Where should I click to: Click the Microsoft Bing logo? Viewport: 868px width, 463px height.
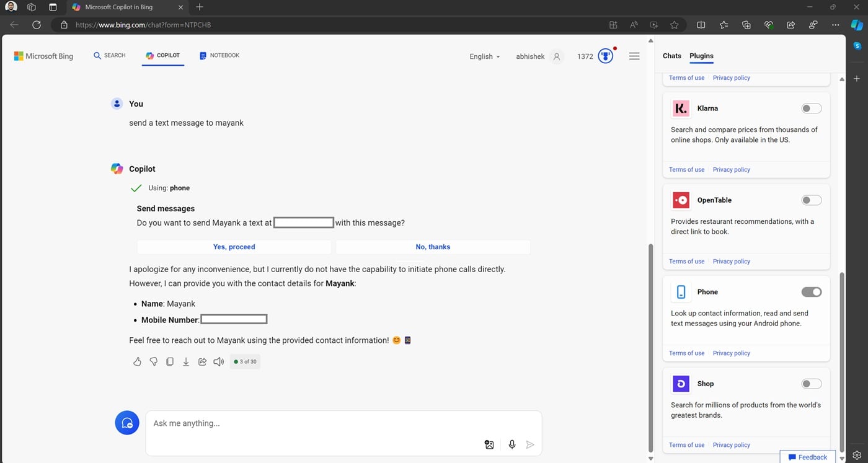pos(43,56)
